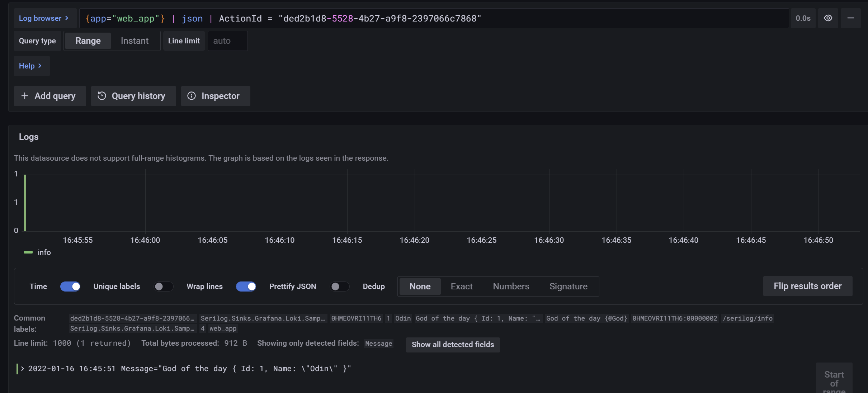Click the Inspector info icon

click(x=192, y=96)
